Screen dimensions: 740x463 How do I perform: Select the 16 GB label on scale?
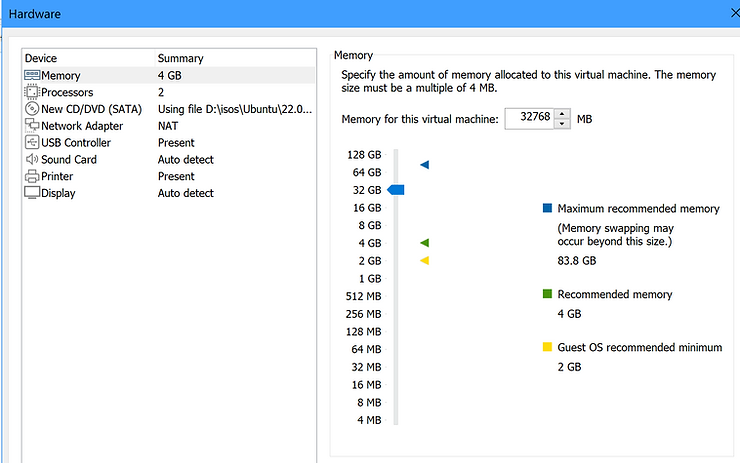coord(367,208)
